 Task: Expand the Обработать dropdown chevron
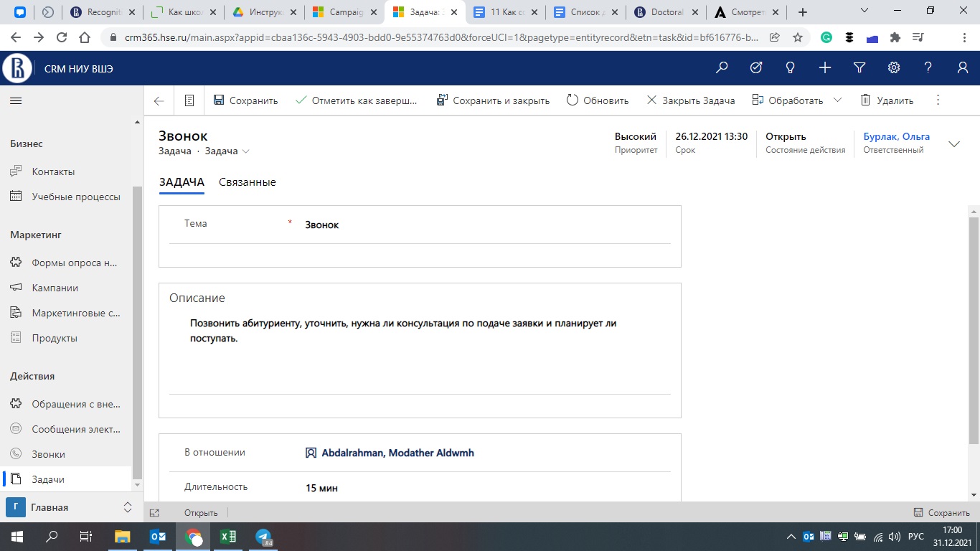point(837,100)
